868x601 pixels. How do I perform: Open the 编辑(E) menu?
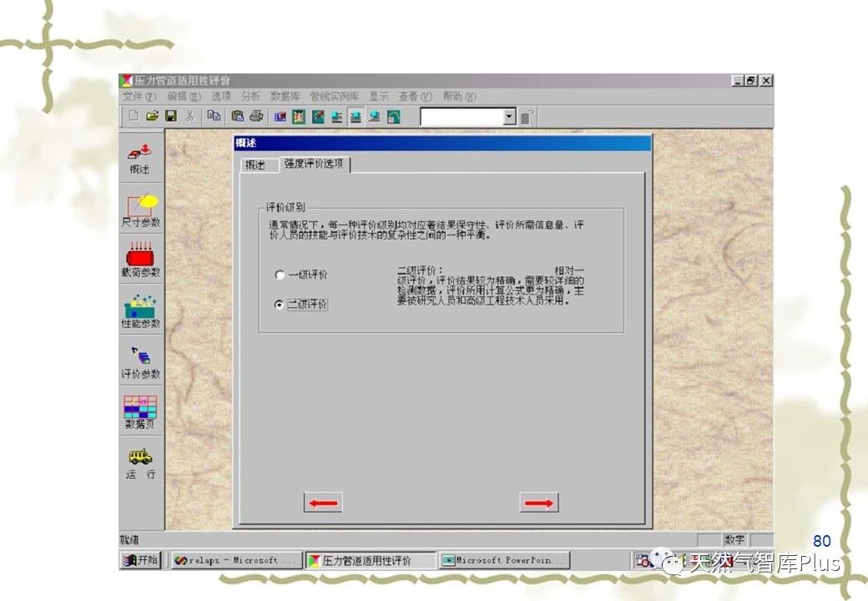pos(184,96)
